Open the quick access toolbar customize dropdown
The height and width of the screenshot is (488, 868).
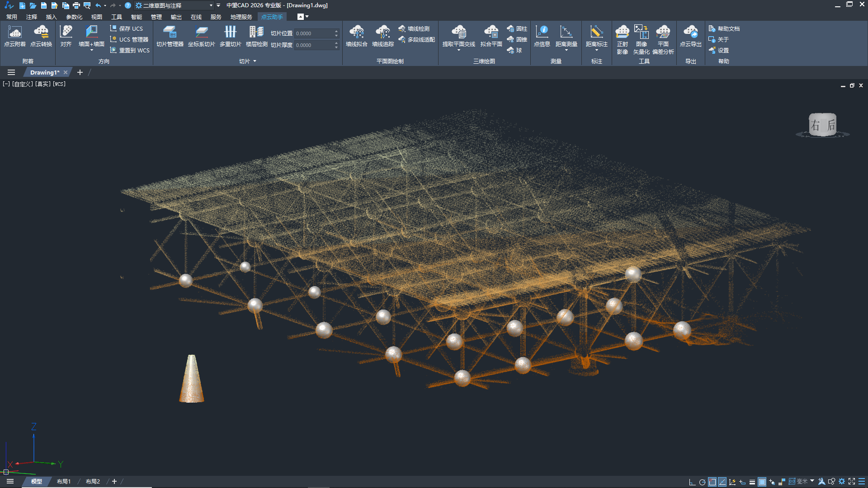(x=218, y=5)
